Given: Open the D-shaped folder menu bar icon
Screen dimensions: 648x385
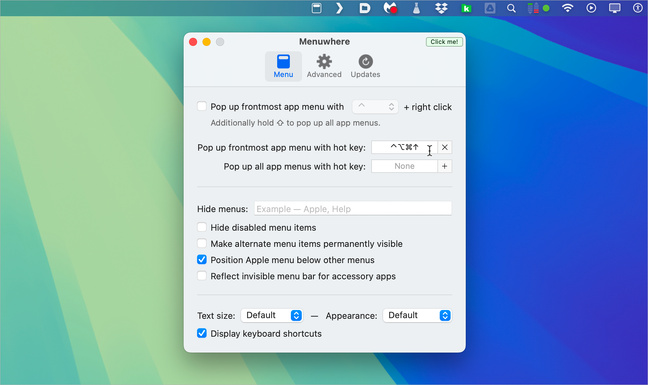Looking at the screenshot, I should pos(364,8).
